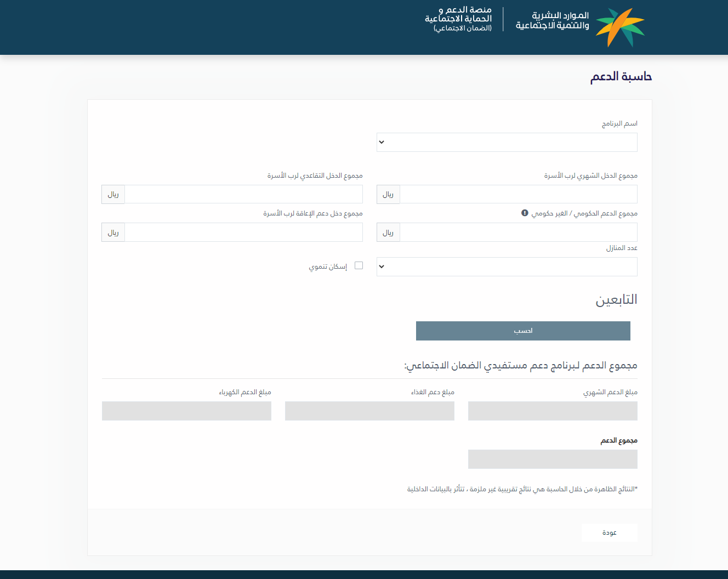Viewport: 728px width, 579px height.
Task: Expand the عدد المنازل dropdown
Action: point(507,266)
